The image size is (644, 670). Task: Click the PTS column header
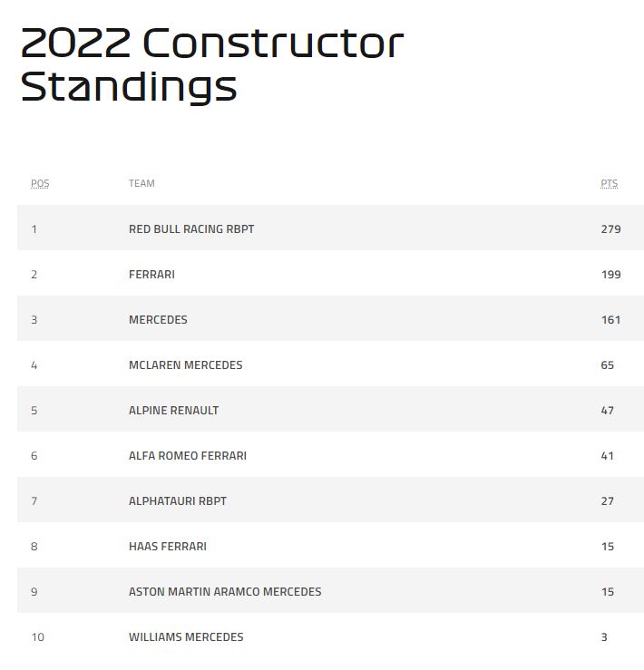(609, 183)
